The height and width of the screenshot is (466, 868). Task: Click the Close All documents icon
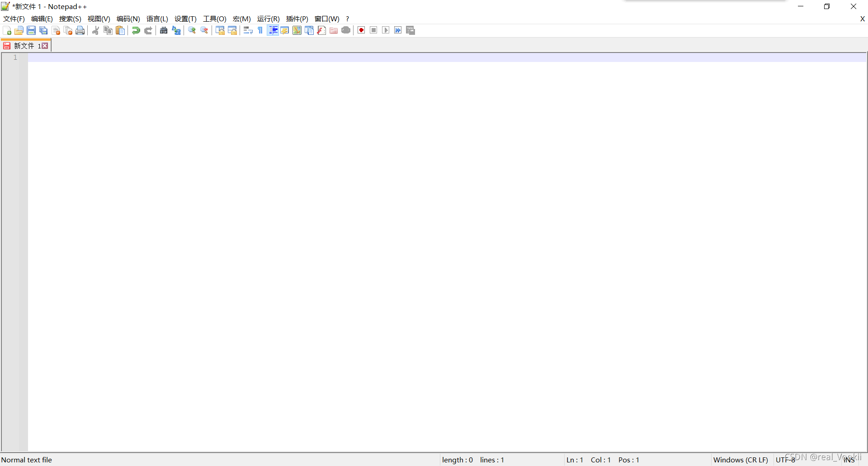pyautogui.click(x=68, y=30)
